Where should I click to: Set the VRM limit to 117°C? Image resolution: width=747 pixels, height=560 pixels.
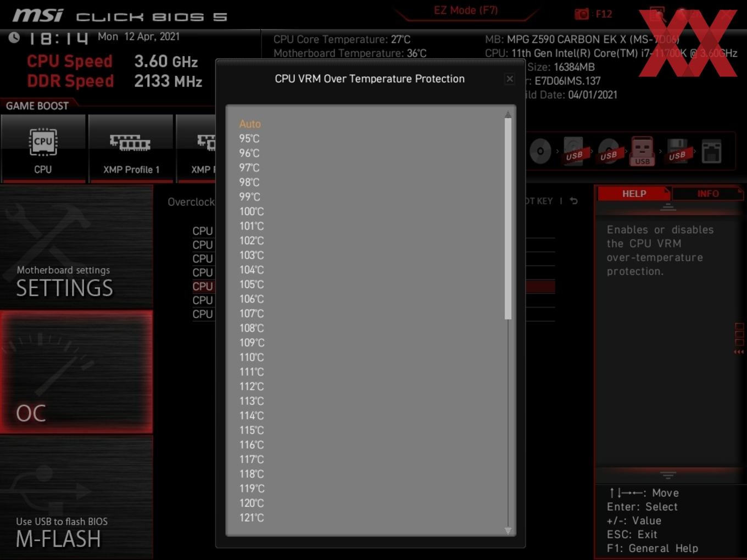[x=252, y=460]
